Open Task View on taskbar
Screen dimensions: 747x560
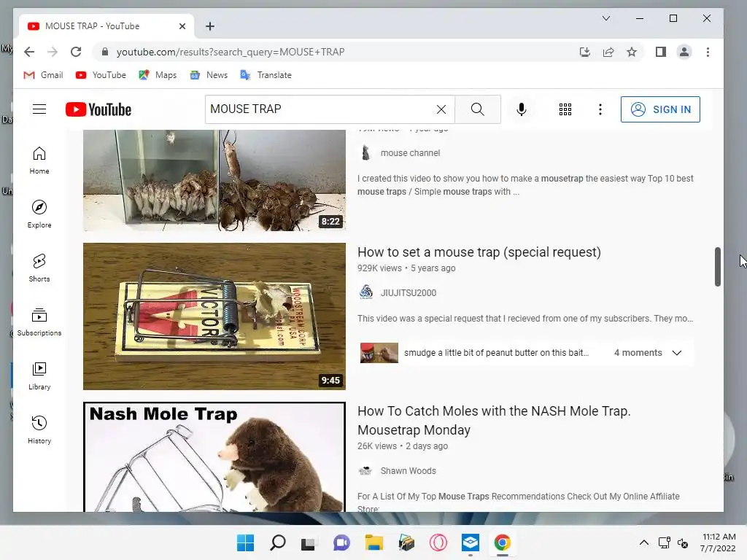[309, 542]
